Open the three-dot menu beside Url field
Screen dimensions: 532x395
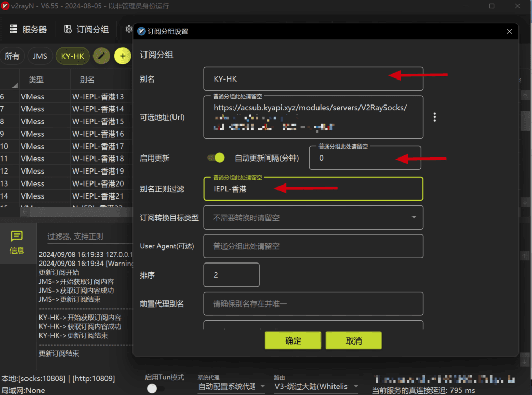(435, 117)
